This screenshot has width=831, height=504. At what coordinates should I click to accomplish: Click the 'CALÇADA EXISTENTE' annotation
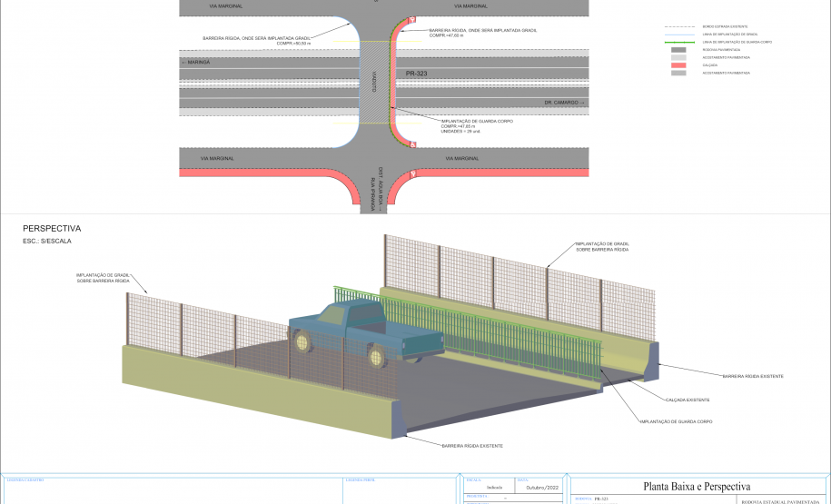coord(685,400)
